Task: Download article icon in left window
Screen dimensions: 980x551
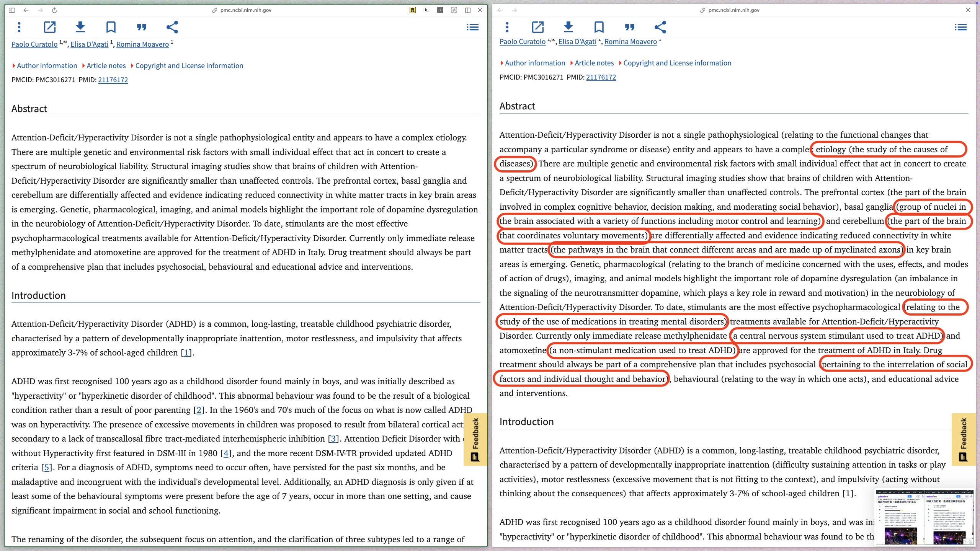Action: pyautogui.click(x=80, y=27)
